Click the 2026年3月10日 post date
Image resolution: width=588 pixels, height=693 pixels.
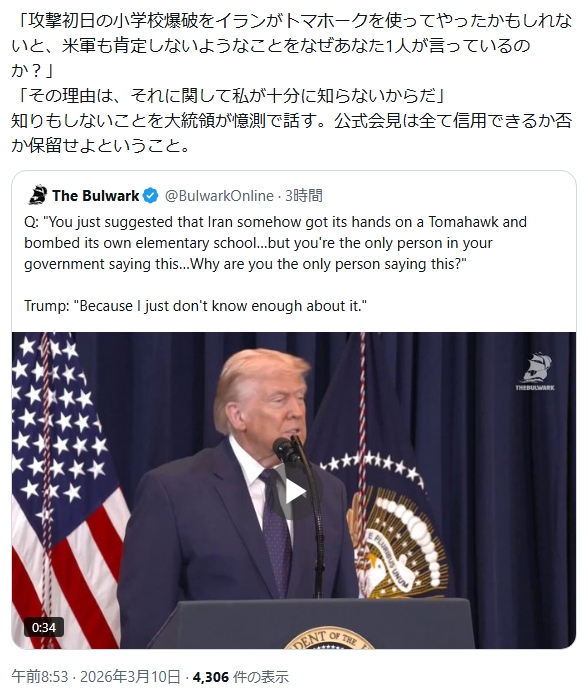click(130, 677)
